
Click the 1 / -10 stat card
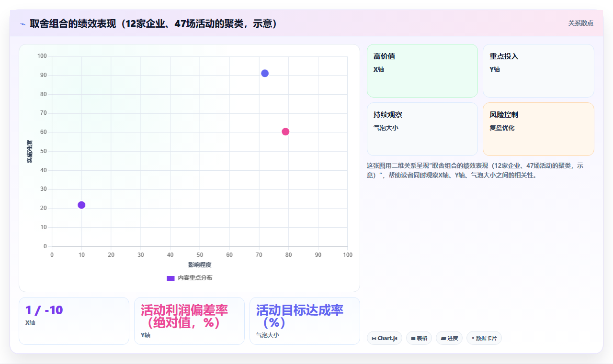point(74,321)
